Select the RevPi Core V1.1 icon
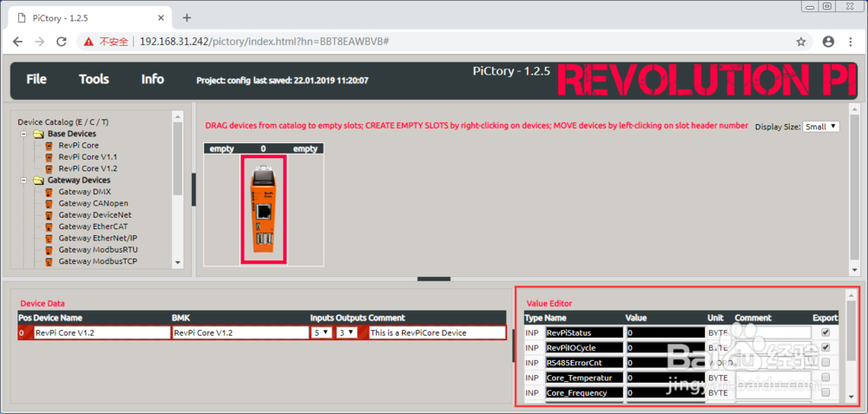Image resolution: width=868 pixels, height=414 pixels. point(49,157)
